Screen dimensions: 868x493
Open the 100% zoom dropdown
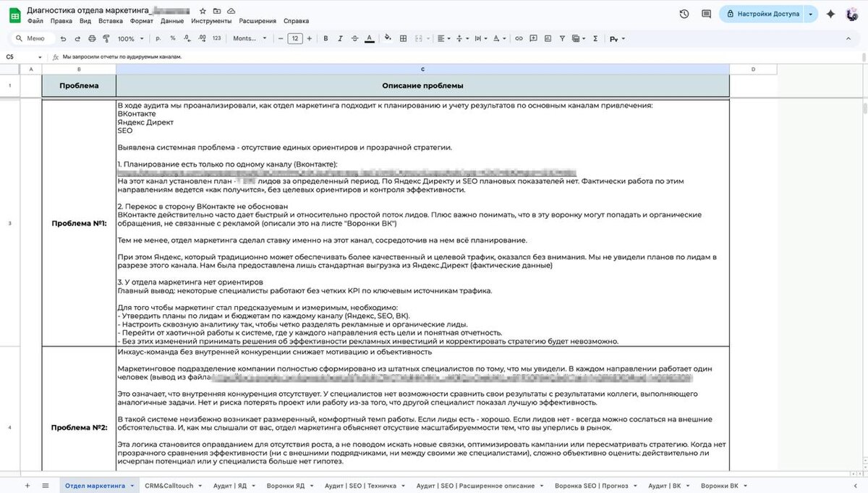[129, 38]
